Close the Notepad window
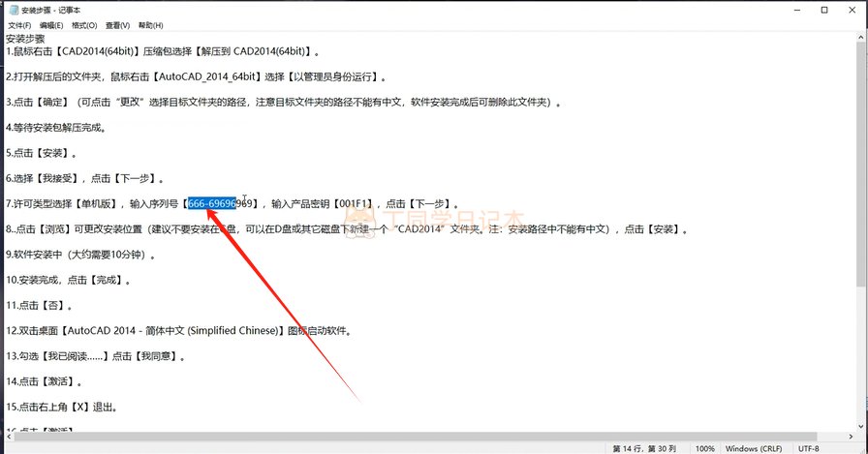Image resolution: width=868 pixels, height=454 pixels. [852, 10]
